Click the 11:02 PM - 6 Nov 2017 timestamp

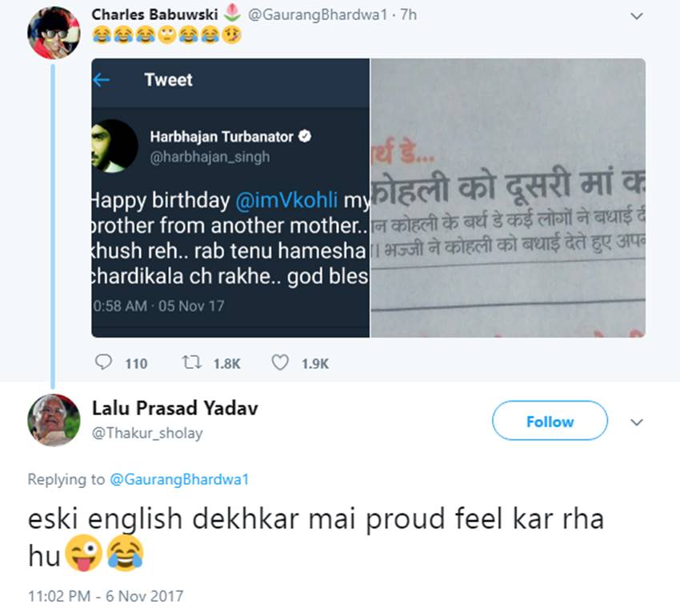tap(106, 596)
